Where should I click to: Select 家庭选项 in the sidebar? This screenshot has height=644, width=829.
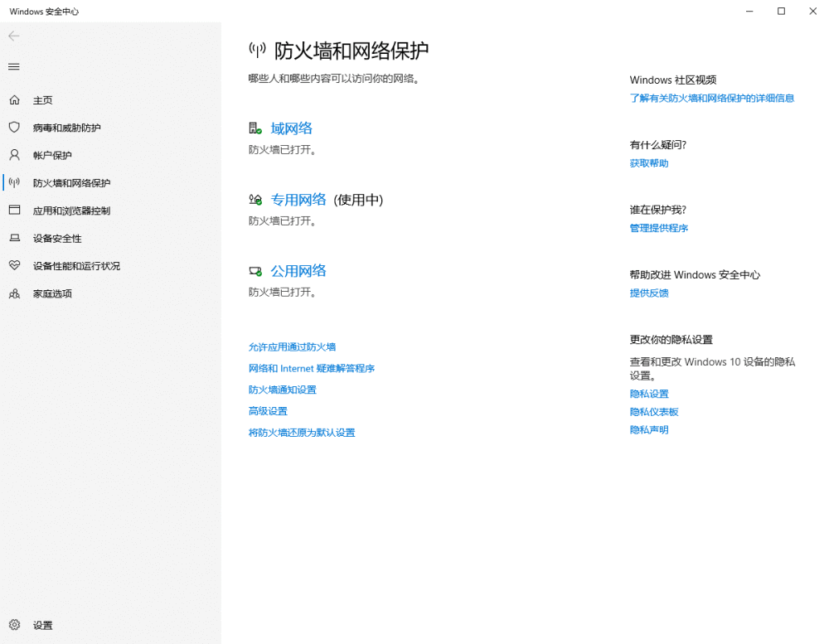(52, 293)
